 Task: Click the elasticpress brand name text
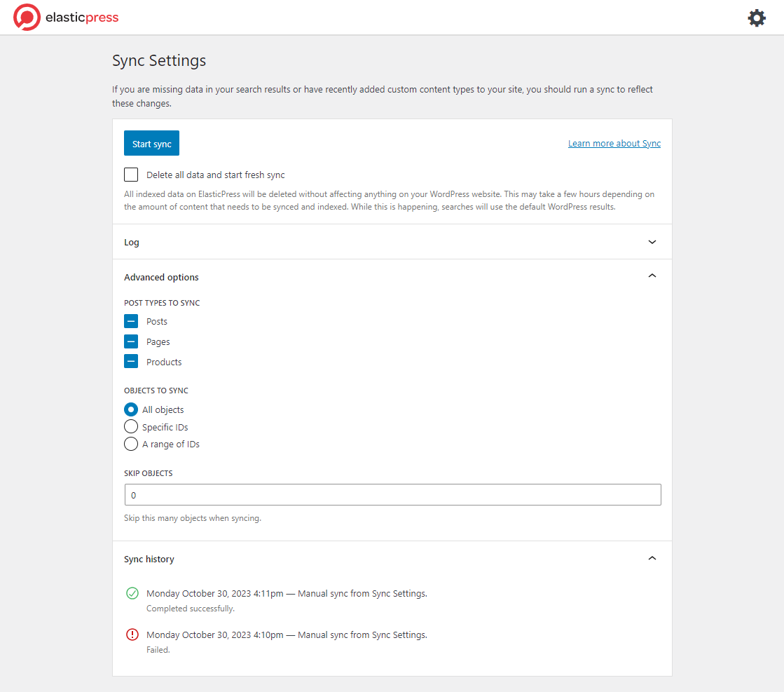pyautogui.click(x=82, y=18)
